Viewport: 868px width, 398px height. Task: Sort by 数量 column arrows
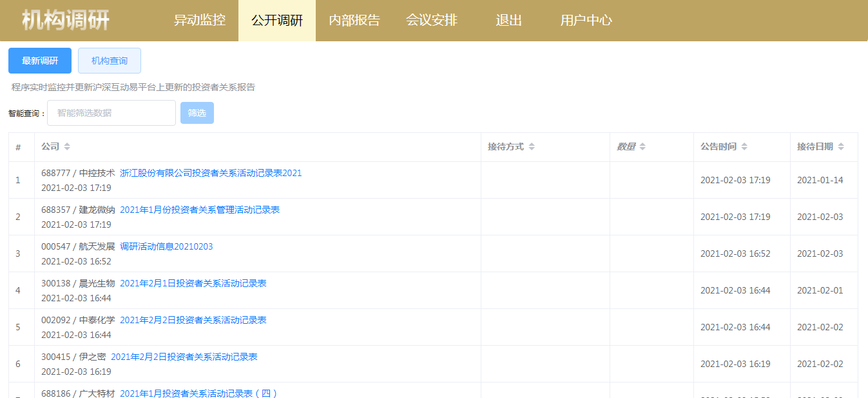click(x=642, y=147)
